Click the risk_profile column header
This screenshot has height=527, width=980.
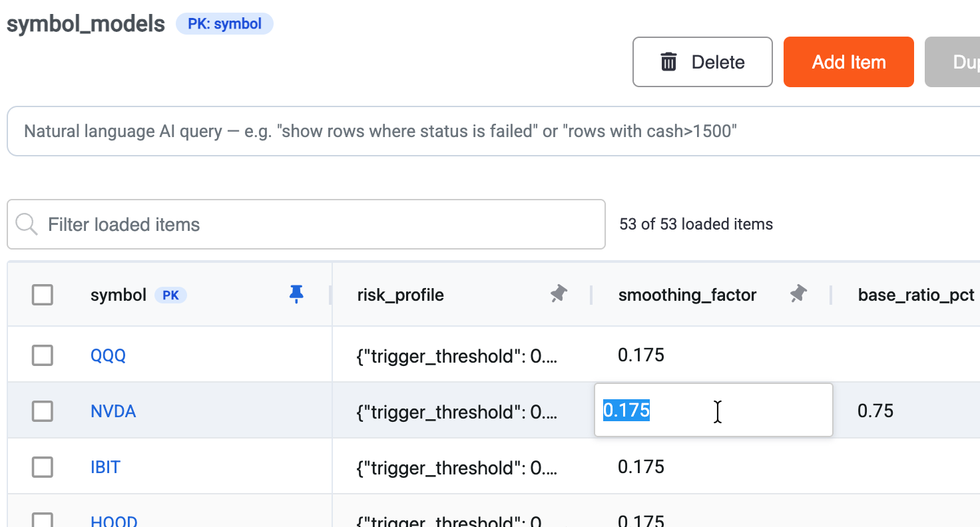point(400,295)
